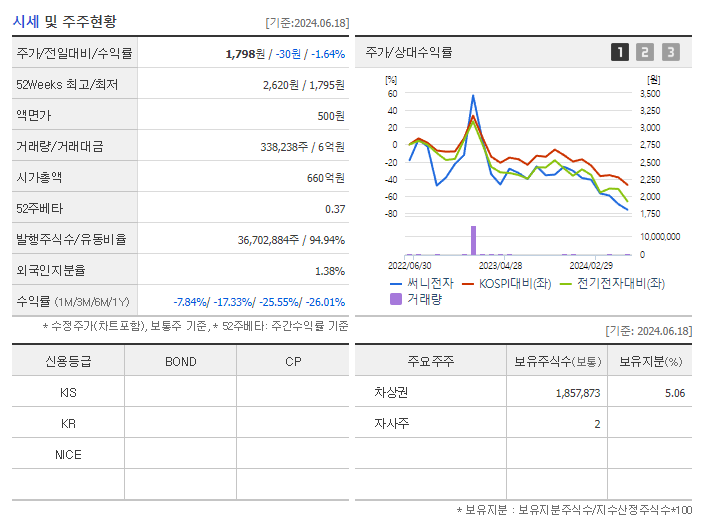This screenshot has height=525, width=702.
Task: Click the 보유주식수(보통) column header
Action: click(x=557, y=361)
